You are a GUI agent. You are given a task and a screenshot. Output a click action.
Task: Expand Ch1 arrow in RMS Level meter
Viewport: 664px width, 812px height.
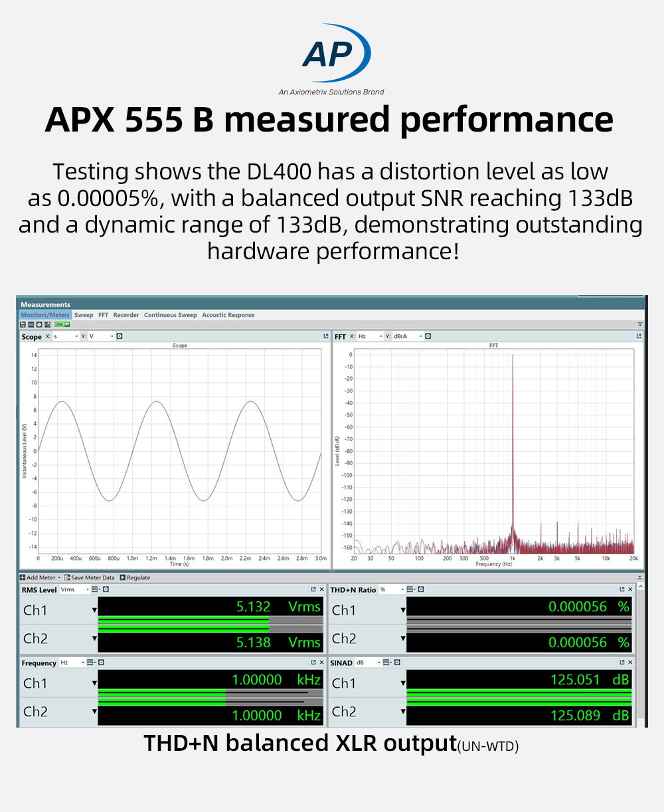click(x=94, y=611)
